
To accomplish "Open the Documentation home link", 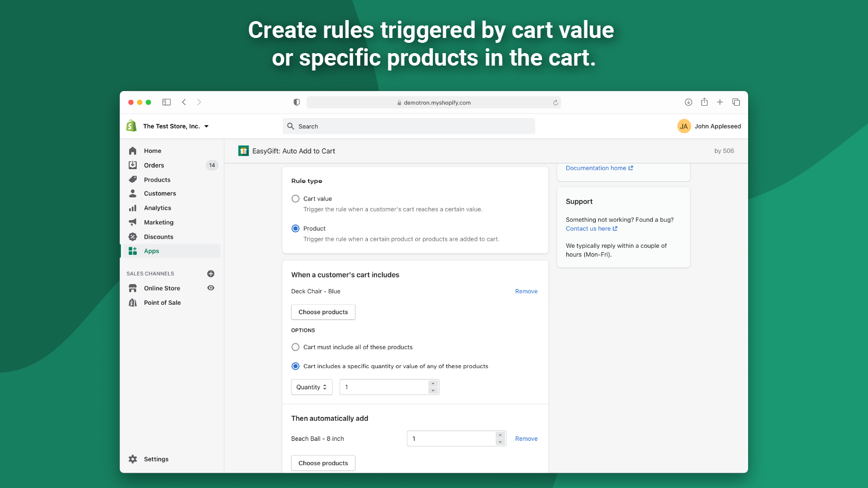I will (x=599, y=168).
